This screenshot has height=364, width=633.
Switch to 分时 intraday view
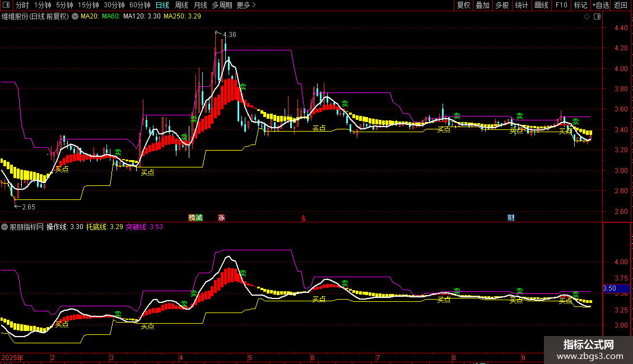[22, 5]
